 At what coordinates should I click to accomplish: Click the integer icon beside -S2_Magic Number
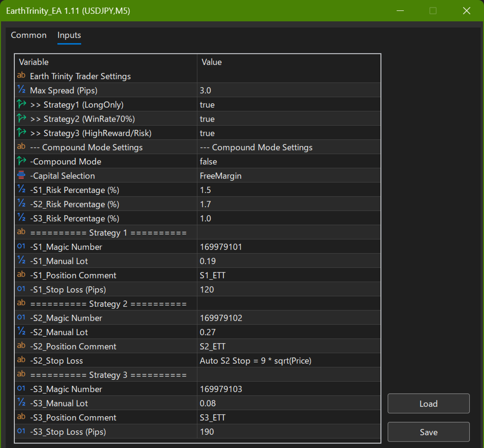pyautogui.click(x=21, y=317)
